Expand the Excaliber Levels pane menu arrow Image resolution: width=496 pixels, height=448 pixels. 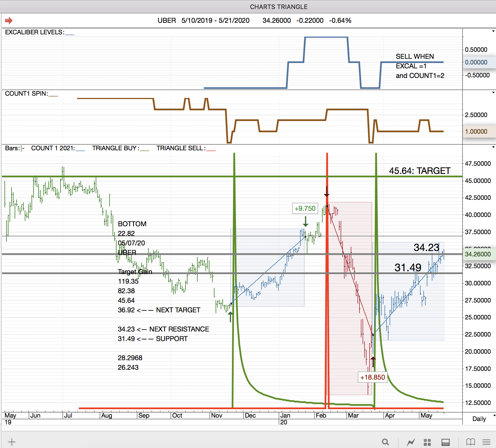[493, 31]
